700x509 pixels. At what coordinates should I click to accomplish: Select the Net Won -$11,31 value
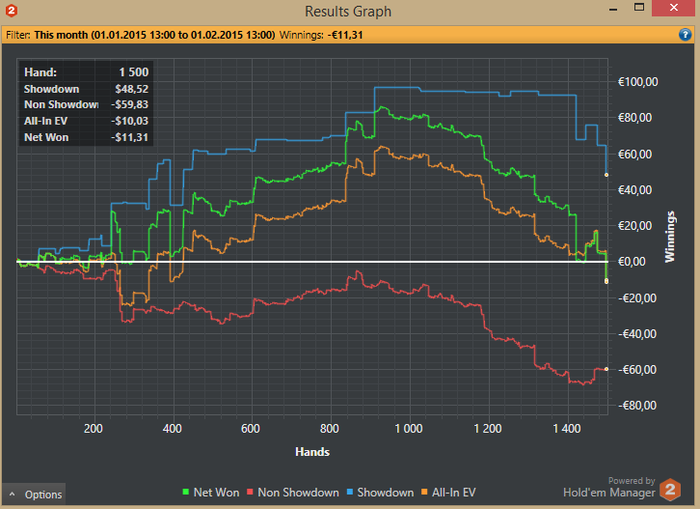129,138
